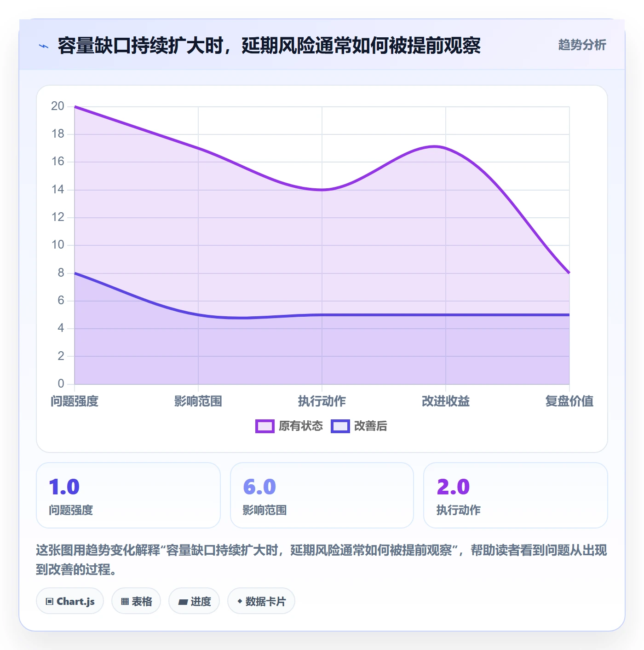The height and width of the screenshot is (650, 644).
Task: Click the 原有状态 data point at 复盘价值
Action: point(569,273)
